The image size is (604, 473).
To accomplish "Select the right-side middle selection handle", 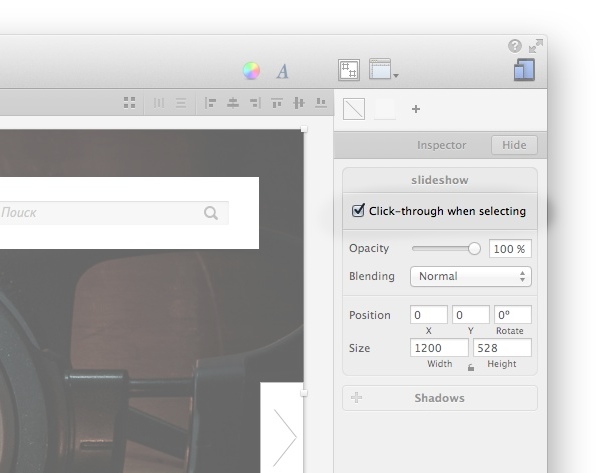I will point(304,393).
